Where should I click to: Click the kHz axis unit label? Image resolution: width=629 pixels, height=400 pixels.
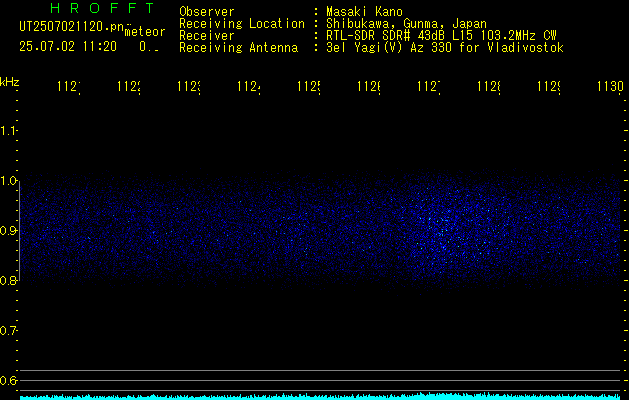tap(9, 82)
